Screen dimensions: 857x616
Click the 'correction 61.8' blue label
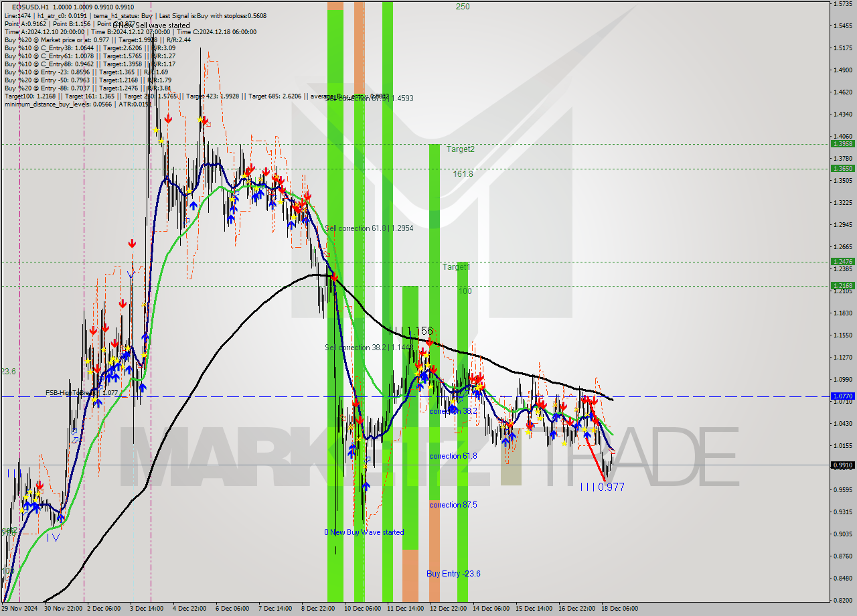click(x=453, y=456)
